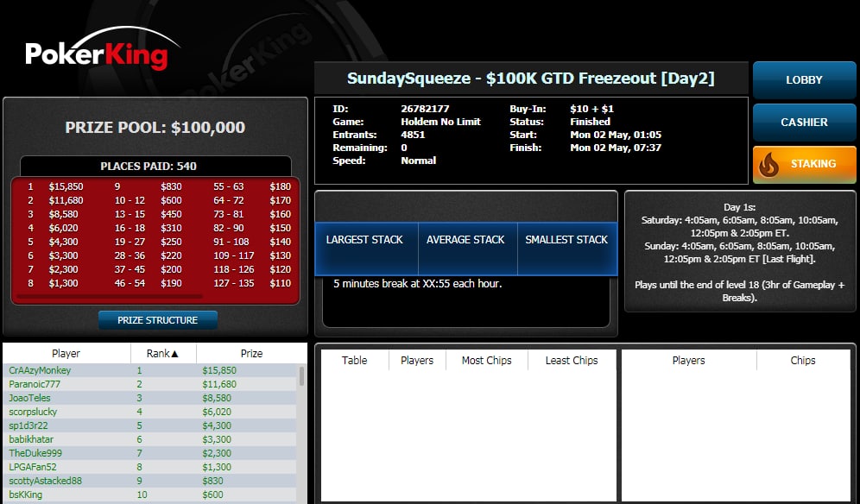860x504 pixels.
Task: Click the PokerKing logo
Action: pyautogui.click(x=96, y=54)
